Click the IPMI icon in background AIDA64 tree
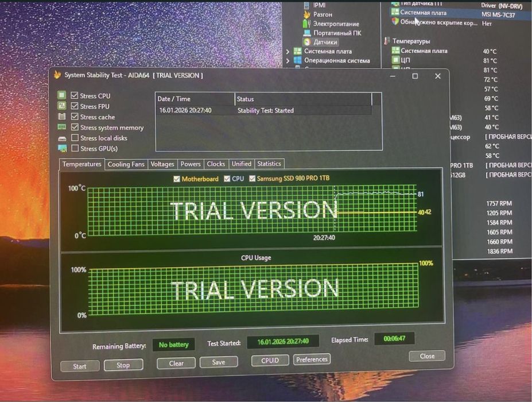 pyautogui.click(x=306, y=5)
